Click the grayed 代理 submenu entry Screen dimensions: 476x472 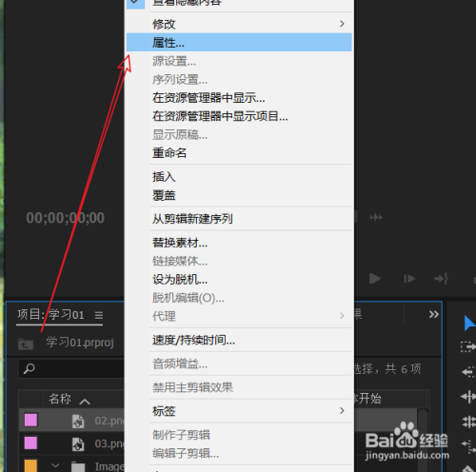pyautogui.click(x=239, y=316)
